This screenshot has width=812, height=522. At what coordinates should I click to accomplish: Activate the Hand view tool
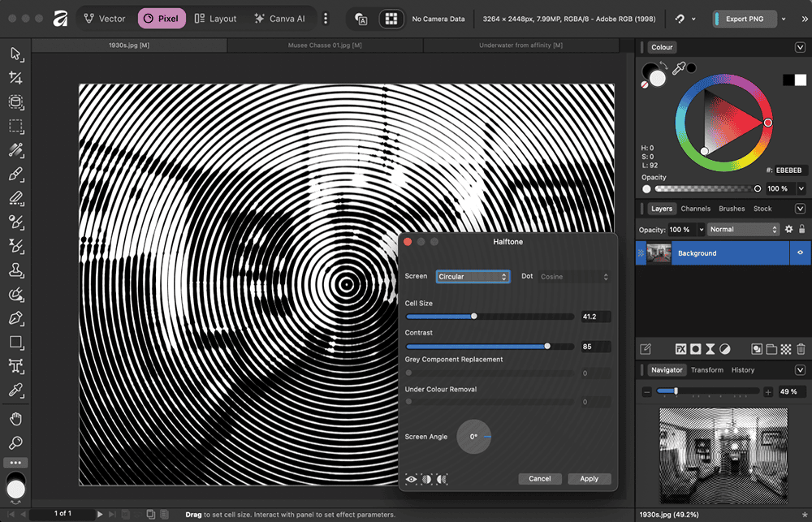[x=15, y=419]
